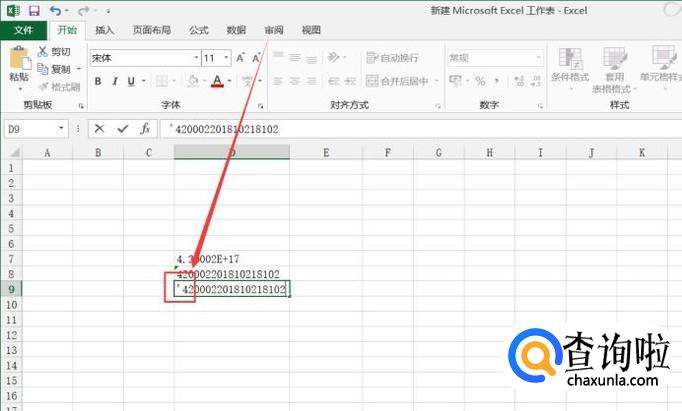Click the Bottom Align icon
Viewport: 682px width, 411px height.
point(311,59)
